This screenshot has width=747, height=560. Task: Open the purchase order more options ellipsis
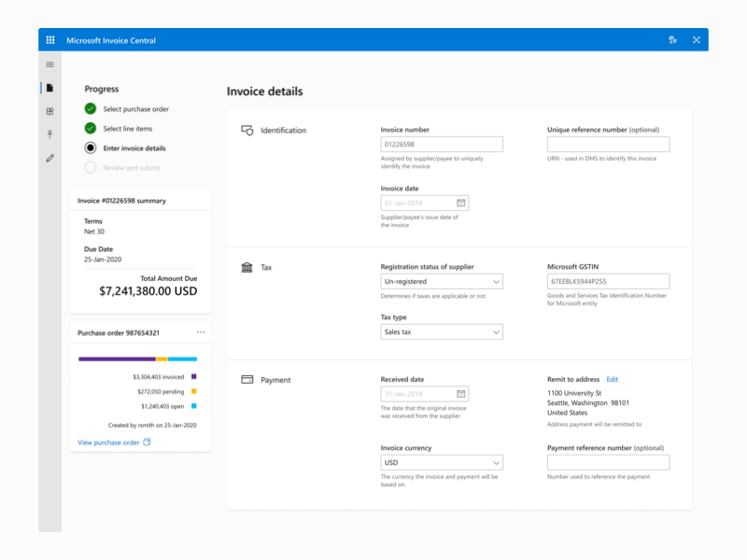(201, 332)
